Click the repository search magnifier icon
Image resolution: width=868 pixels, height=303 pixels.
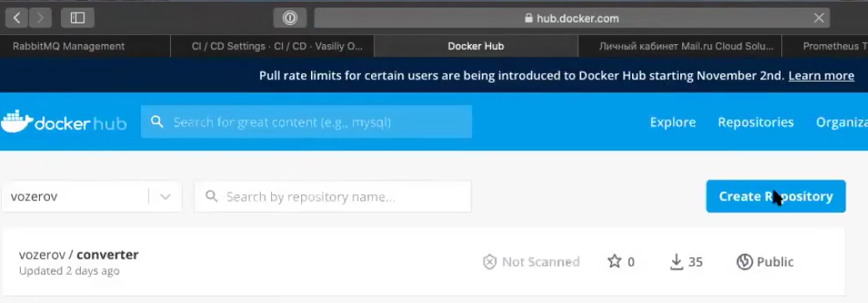point(212,197)
